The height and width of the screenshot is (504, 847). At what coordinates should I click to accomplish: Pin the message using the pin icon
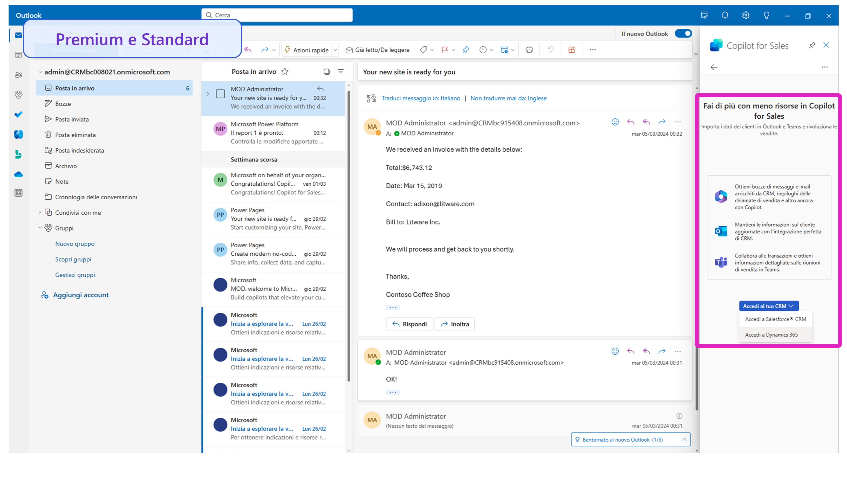tap(466, 50)
